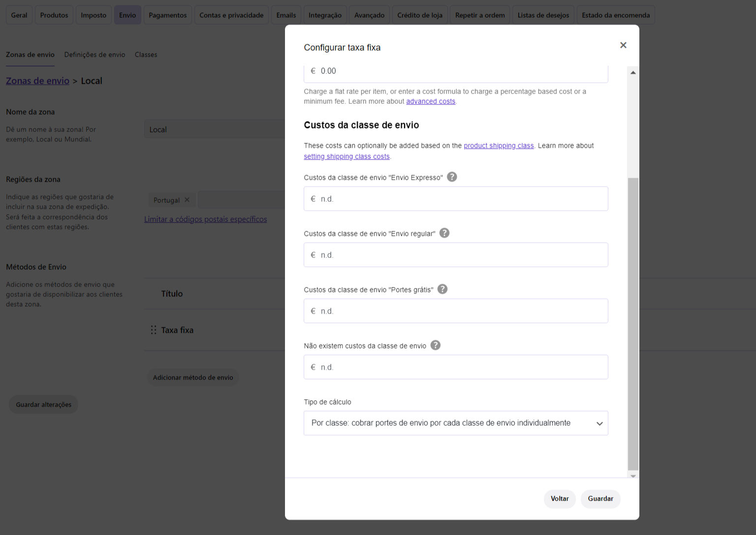Screen dimensions: 756x535
Task: Click Limitar a códigos postais específicos link
Action: 205,219
